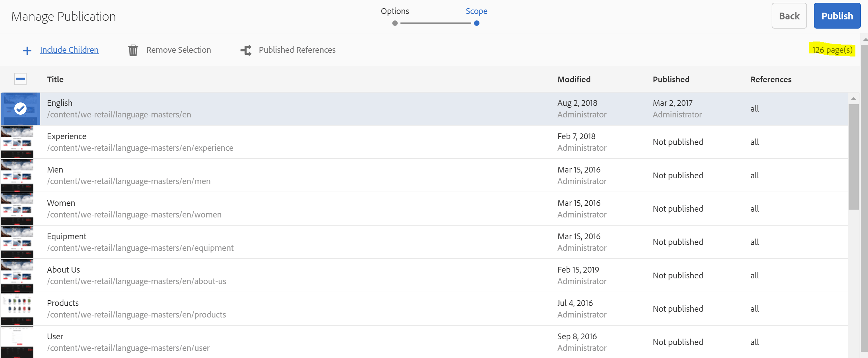Sort by the Published column header

671,79
